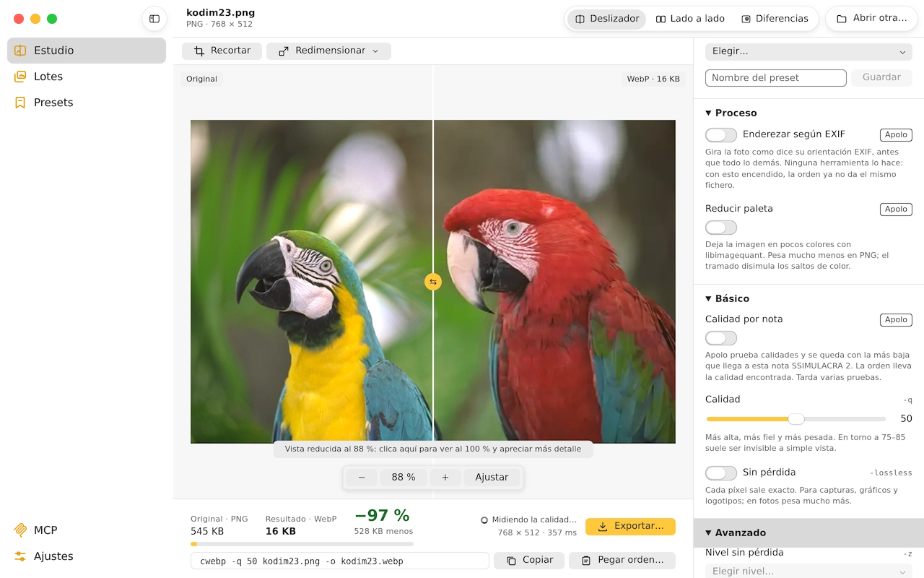Click the Guardar preset button
924x578 pixels.
point(881,77)
